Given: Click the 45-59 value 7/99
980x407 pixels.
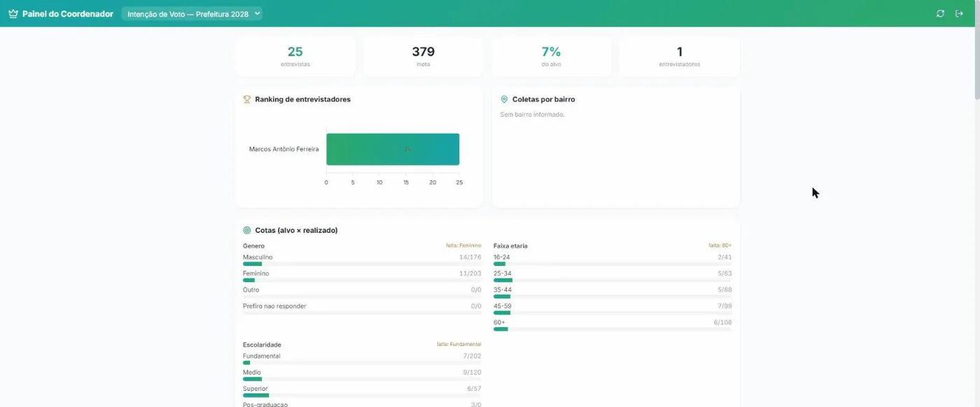Looking at the screenshot, I should [724, 306].
